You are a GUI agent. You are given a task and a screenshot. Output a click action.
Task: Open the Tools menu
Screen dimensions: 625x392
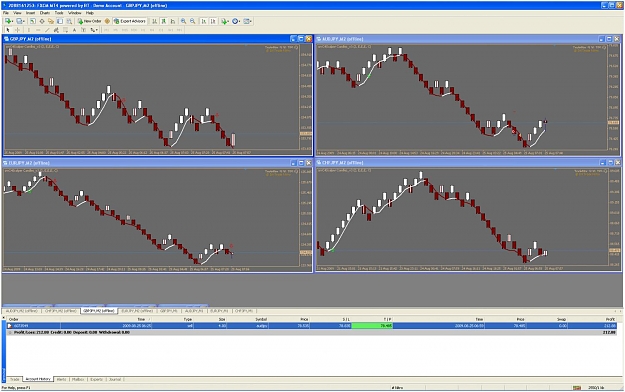tap(59, 13)
